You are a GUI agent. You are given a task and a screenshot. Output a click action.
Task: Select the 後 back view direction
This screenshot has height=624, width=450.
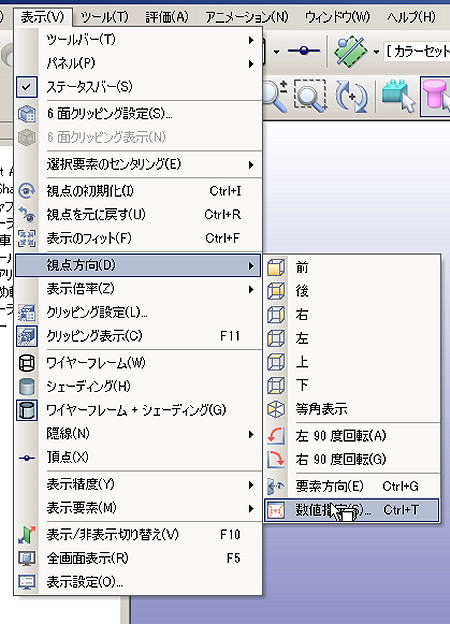pyautogui.click(x=352, y=291)
